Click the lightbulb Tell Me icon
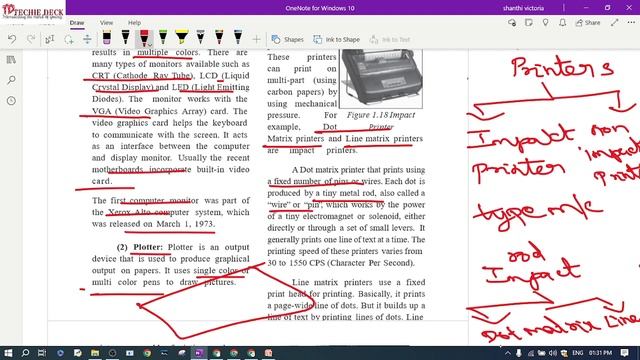This screenshot has height=360, width=640. coord(545,23)
